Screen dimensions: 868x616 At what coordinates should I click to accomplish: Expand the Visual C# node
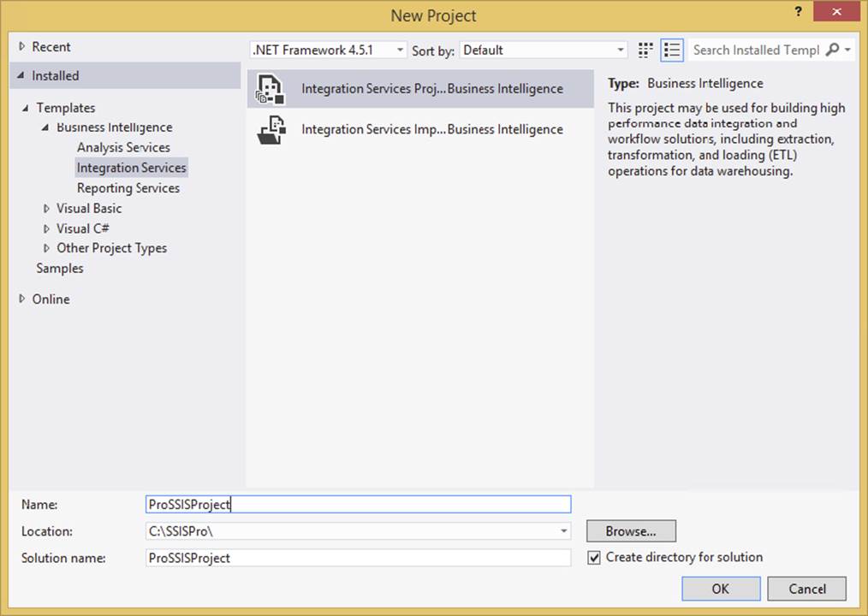click(x=46, y=228)
